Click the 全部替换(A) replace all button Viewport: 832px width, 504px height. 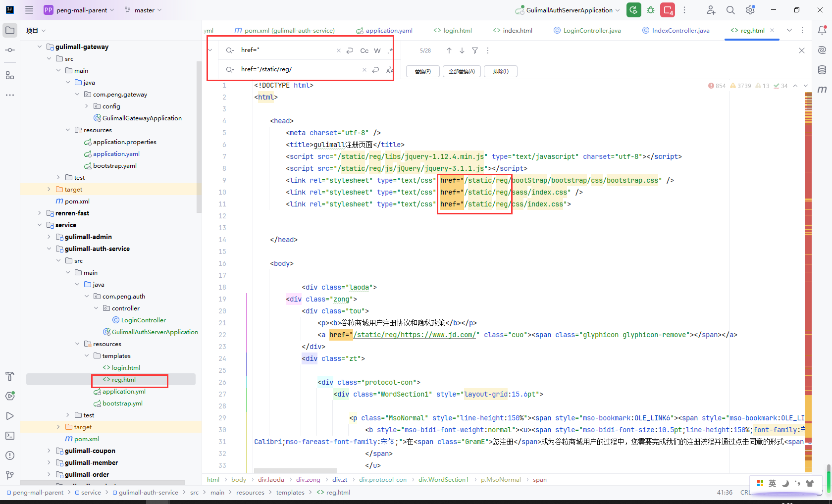tap(462, 71)
